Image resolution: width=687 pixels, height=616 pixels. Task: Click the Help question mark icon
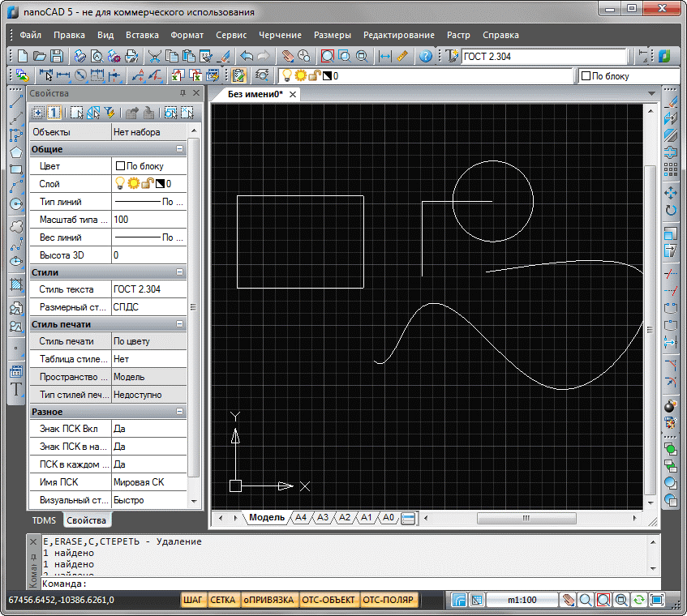coord(425,56)
